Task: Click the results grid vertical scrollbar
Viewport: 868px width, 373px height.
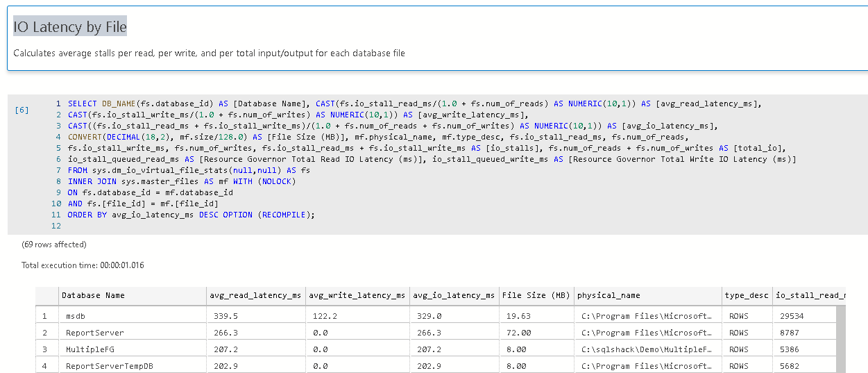Action: coord(840,339)
